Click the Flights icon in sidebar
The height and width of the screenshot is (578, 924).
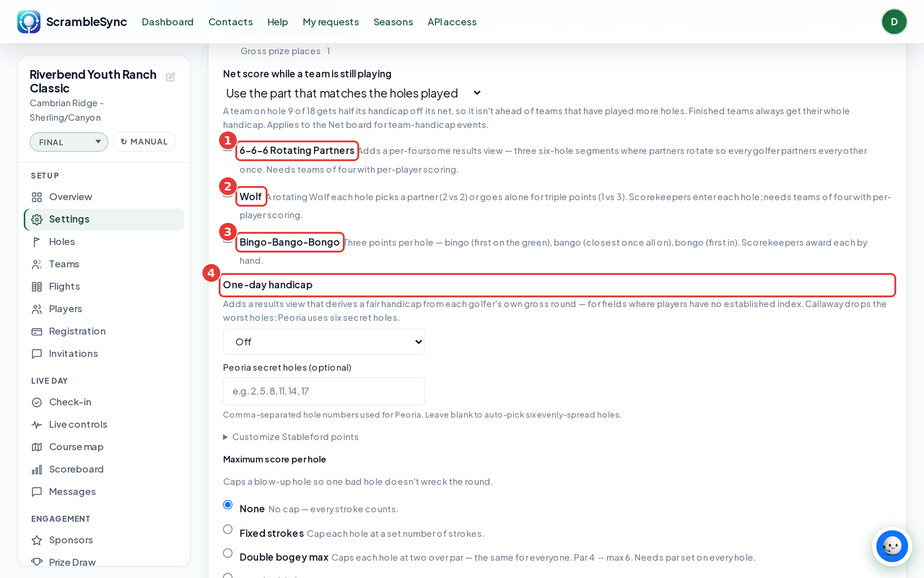[x=37, y=287]
